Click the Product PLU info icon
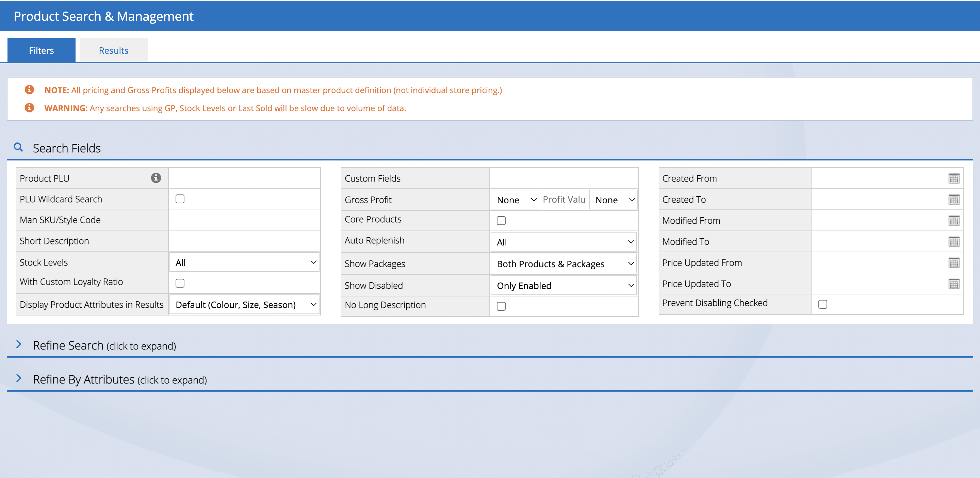Viewport: 980px width, 478px height. (x=156, y=178)
